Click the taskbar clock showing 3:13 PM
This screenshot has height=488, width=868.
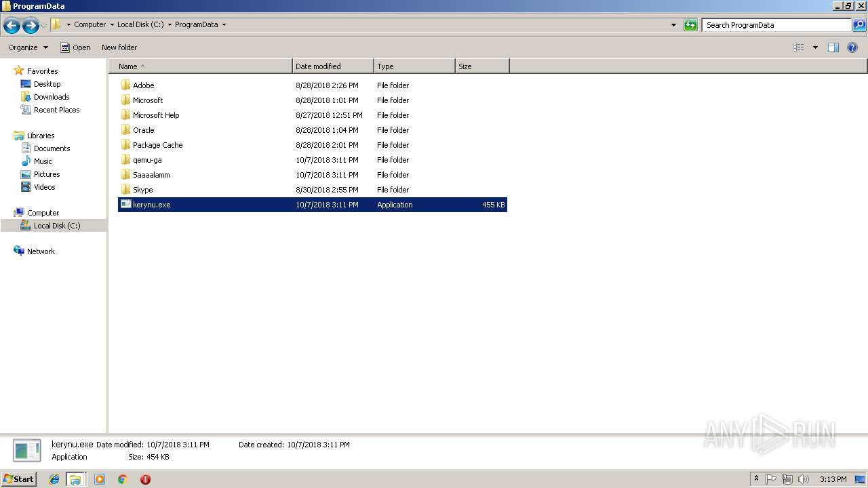pyautogui.click(x=833, y=479)
